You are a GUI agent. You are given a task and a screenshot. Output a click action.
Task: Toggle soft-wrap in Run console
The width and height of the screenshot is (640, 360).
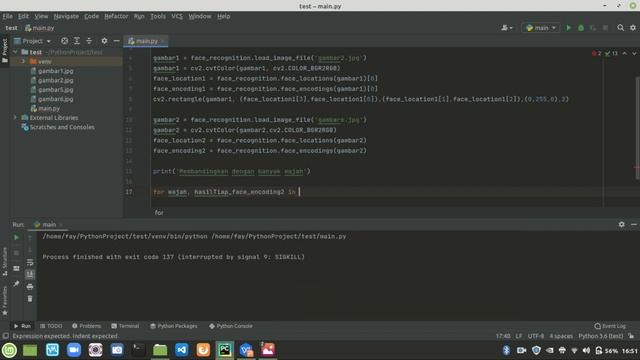[30, 262]
